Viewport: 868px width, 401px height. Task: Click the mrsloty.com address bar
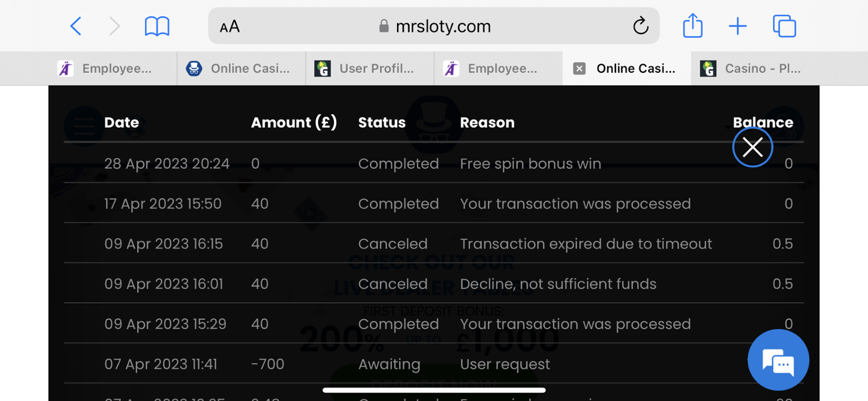434,26
